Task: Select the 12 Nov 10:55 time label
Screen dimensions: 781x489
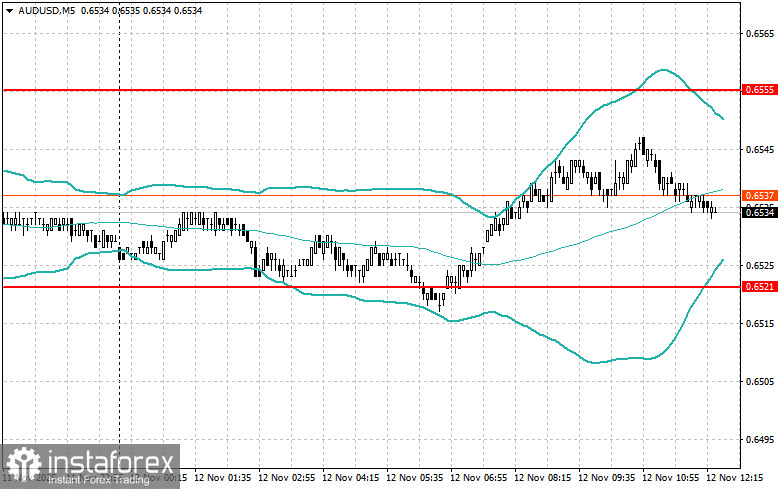Action: 670,478
